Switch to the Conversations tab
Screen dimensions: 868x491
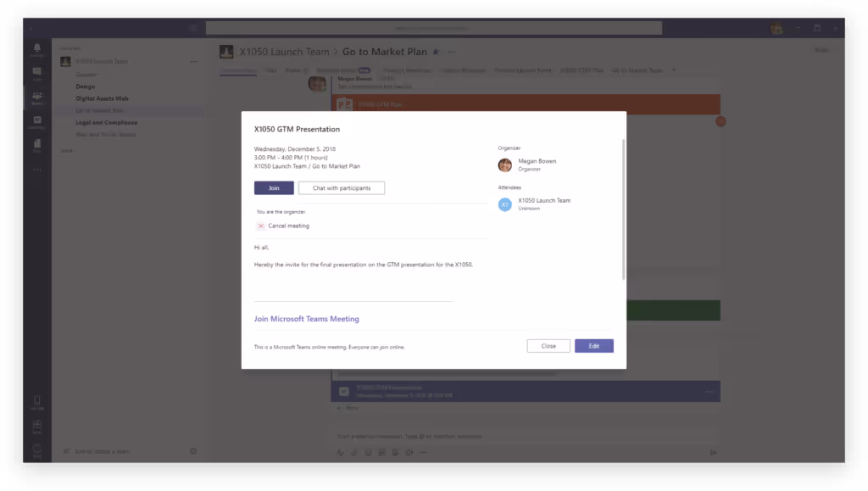[238, 70]
